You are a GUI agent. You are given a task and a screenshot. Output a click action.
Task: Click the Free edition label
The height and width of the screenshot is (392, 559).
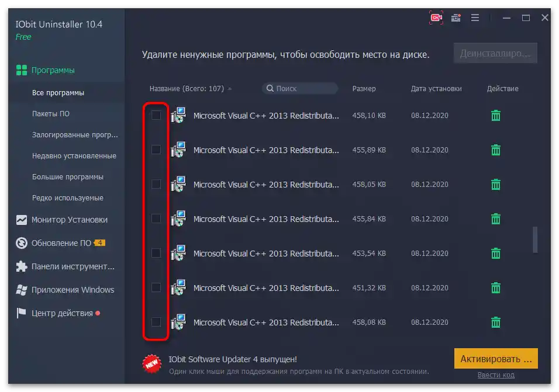(23, 37)
